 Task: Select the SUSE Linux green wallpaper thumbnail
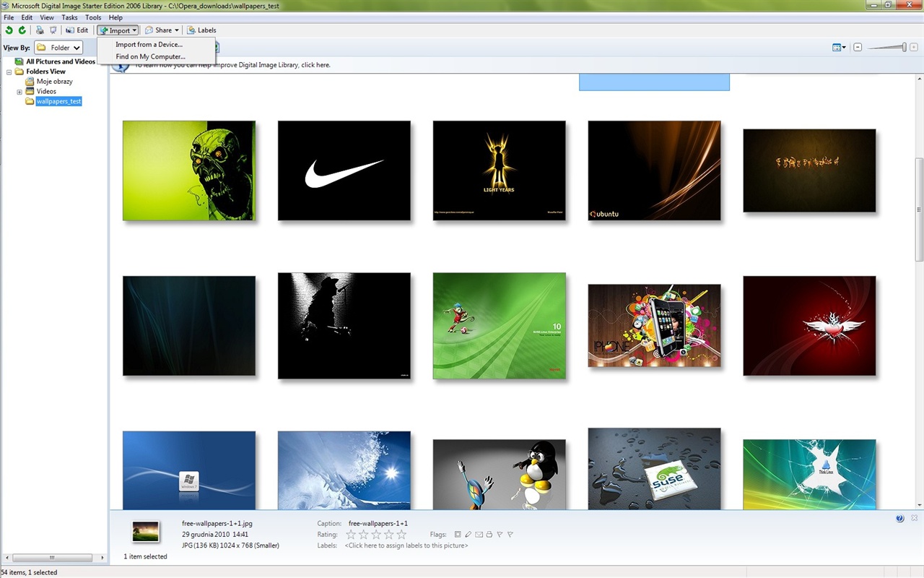tap(500, 326)
